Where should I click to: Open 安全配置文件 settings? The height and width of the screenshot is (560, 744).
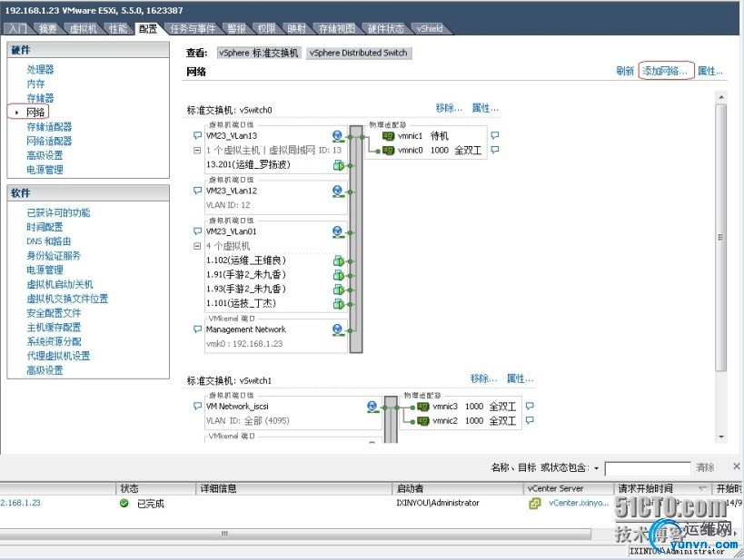pos(54,313)
